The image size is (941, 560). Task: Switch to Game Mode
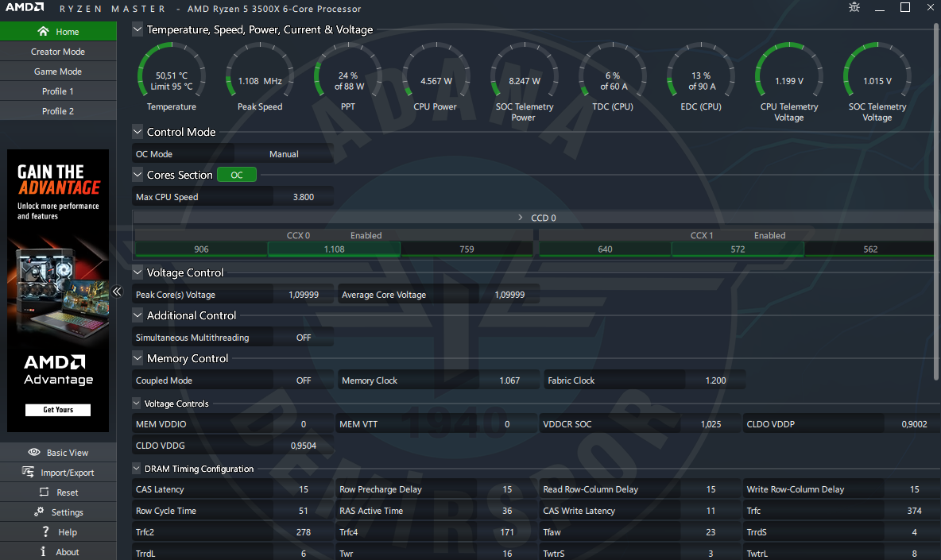[58, 71]
